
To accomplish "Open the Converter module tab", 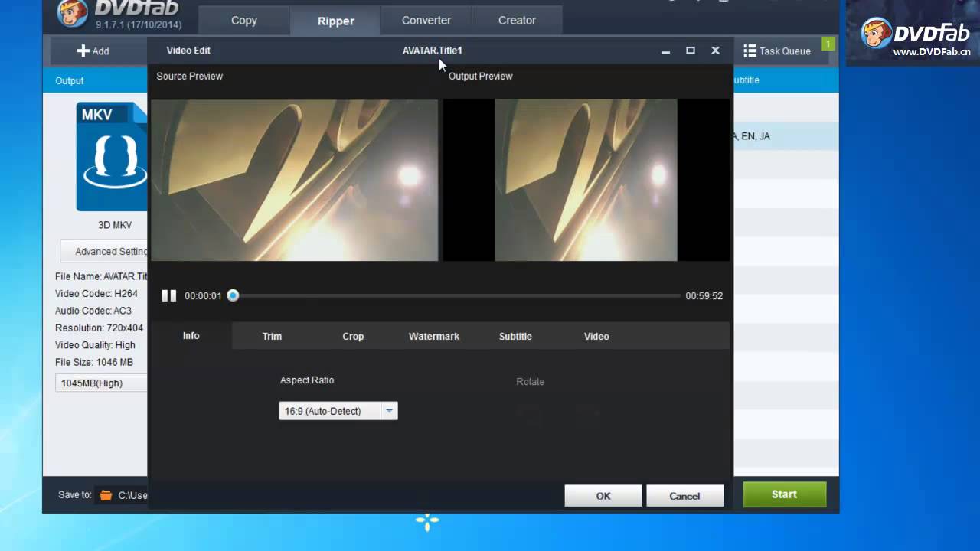I will click(x=426, y=21).
